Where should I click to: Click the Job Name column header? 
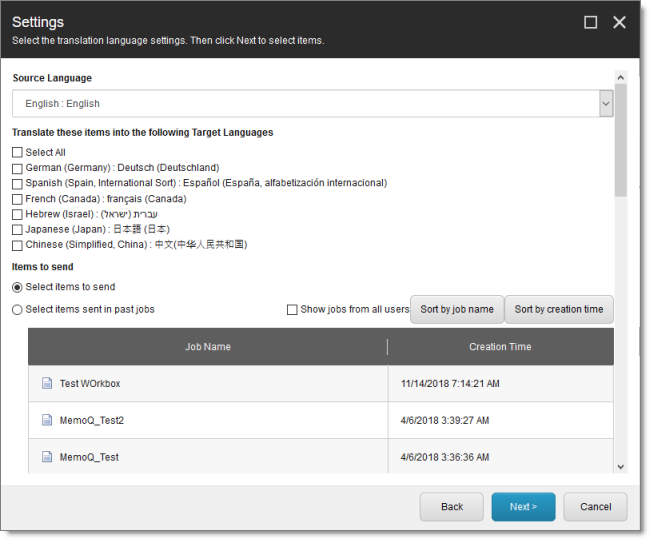208,346
